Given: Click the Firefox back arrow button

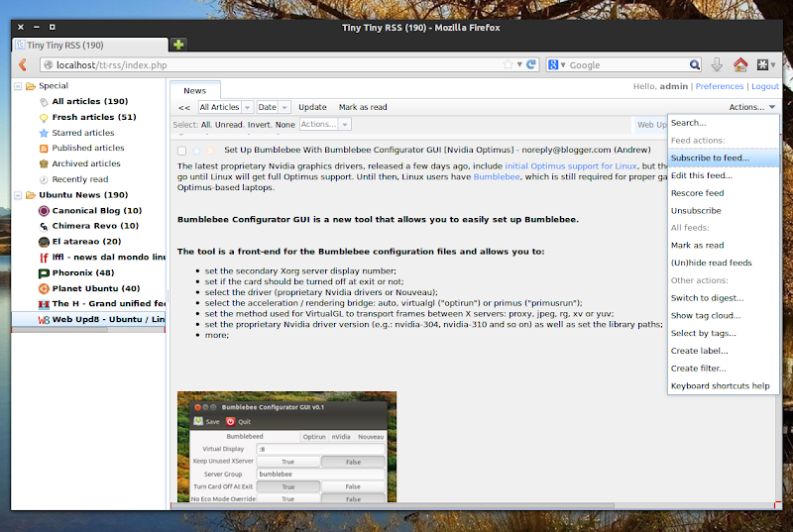Looking at the screenshot, I should 23,64.
